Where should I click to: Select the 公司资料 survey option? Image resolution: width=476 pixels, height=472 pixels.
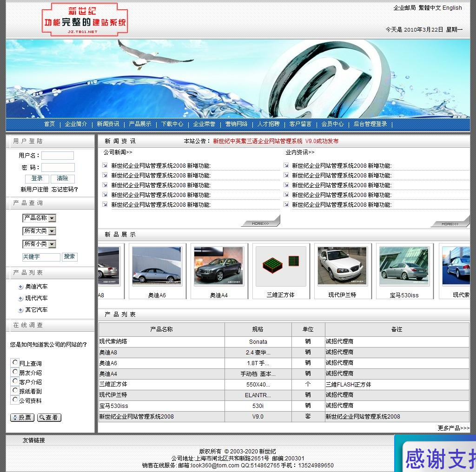coord(15,400)
